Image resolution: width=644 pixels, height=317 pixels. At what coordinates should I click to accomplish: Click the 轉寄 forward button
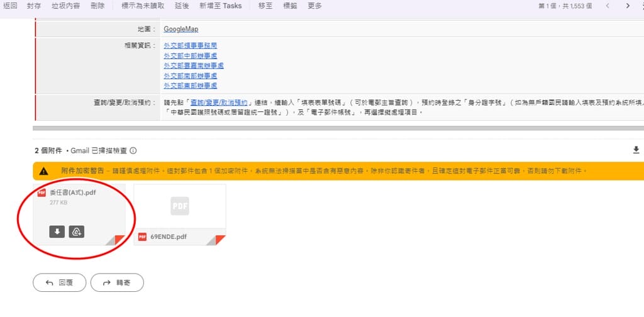point(117,282)
